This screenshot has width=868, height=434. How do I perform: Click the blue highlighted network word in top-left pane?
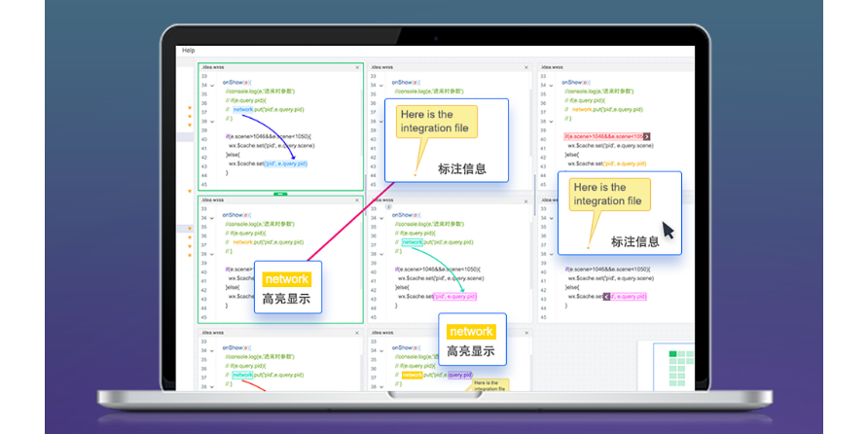tap(243, 109)
